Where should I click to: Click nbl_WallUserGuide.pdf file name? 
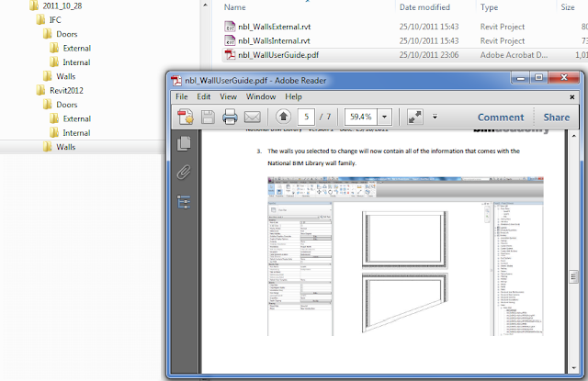[x=278, y=55]
